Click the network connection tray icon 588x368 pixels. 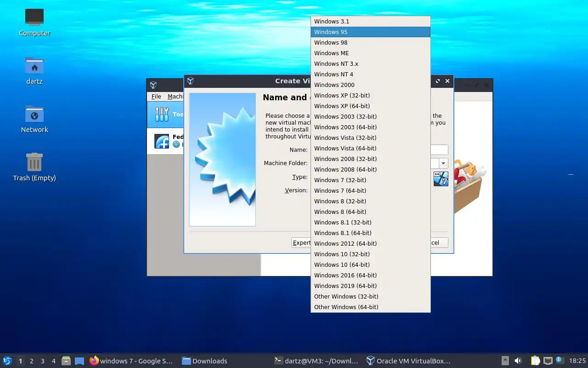548,361
